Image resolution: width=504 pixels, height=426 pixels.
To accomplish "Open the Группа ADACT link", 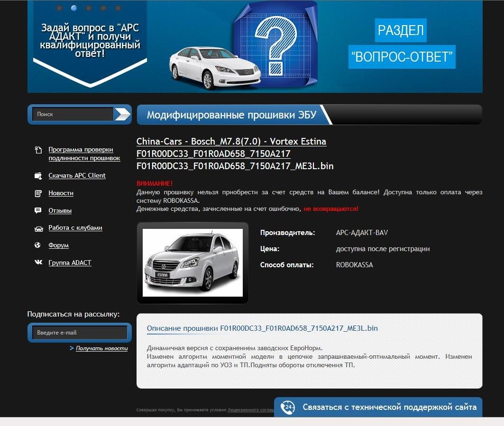I will click(x=70, y=263).
